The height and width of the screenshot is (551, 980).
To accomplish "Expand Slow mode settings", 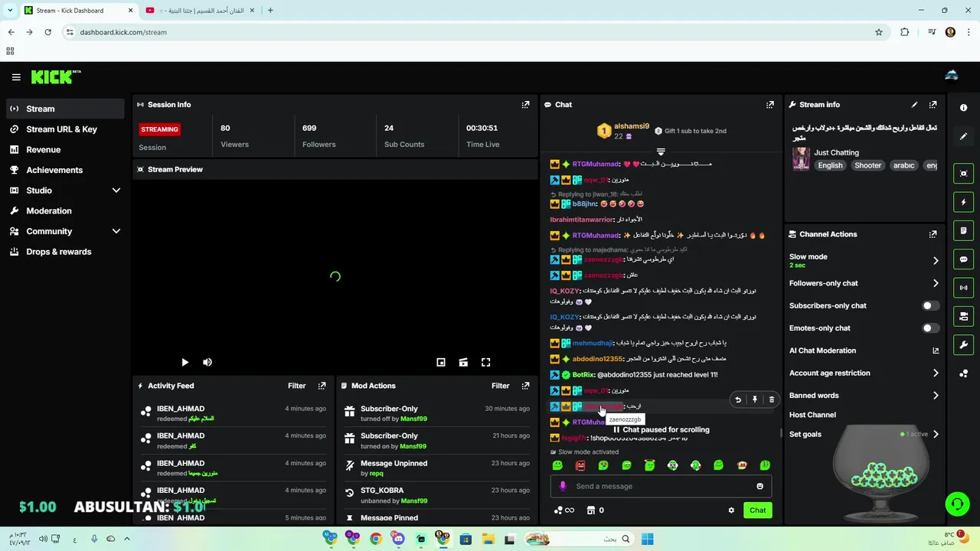I will point(935,261).
